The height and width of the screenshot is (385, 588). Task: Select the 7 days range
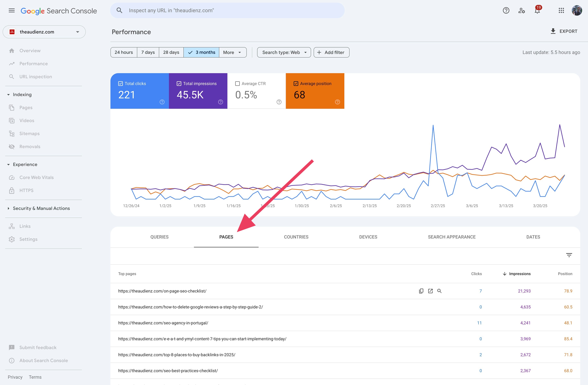tap(148, 52)
